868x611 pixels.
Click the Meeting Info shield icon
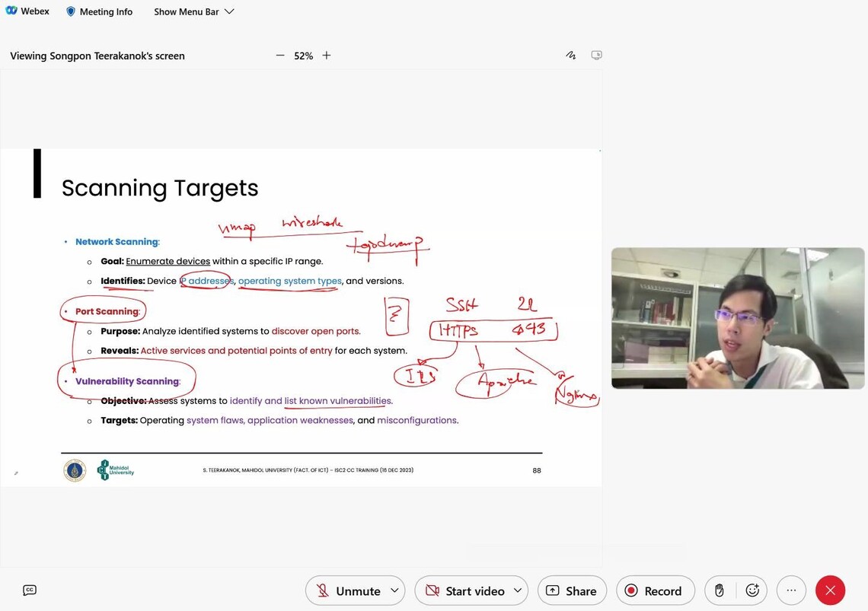tap(71, 11)
